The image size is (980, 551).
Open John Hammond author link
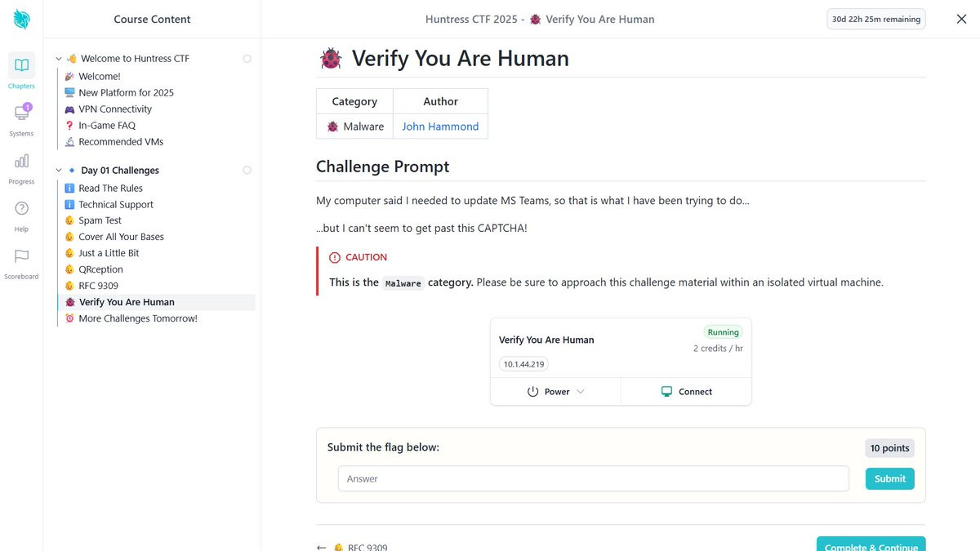(x=440, y=127)
